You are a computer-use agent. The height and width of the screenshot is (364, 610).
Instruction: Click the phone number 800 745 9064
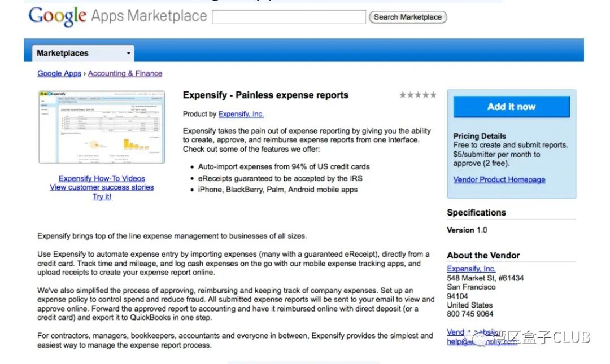pyautogui.click(x=470, y=314)
